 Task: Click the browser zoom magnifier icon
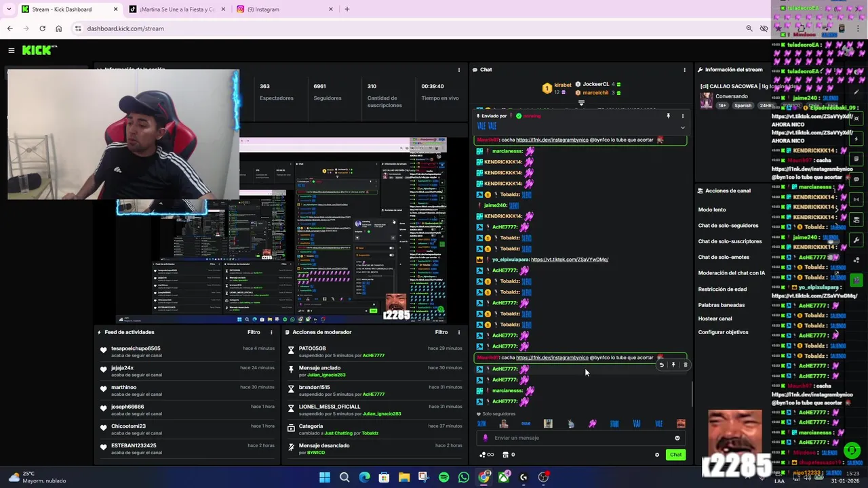749,28
